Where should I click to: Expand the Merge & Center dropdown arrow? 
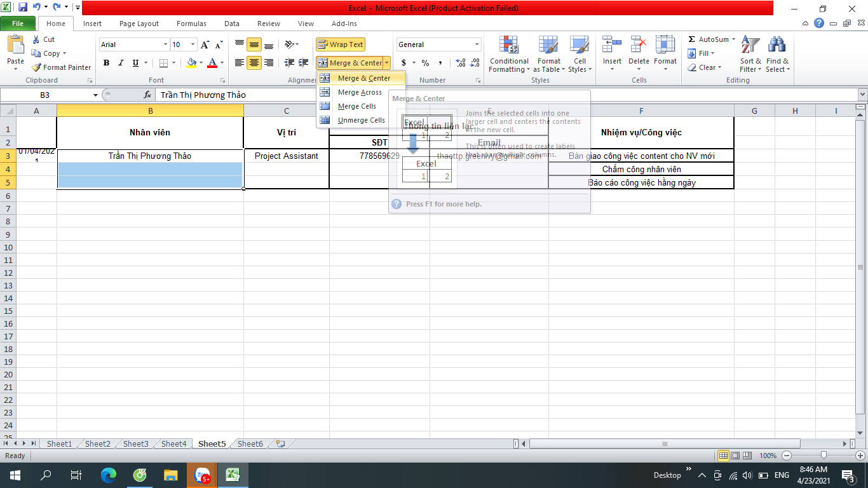click(x=387, y=63)
